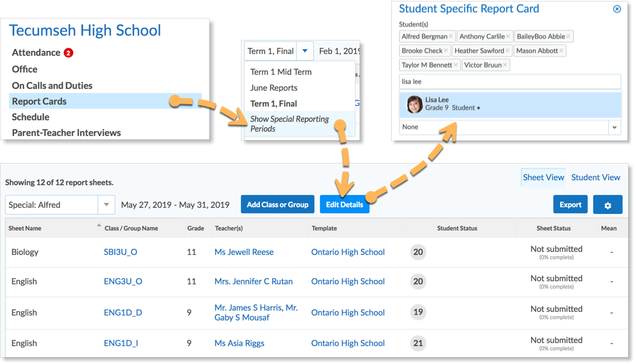Remove Heather Sawford student tag

pyautogui.click(x=508, y=51)
